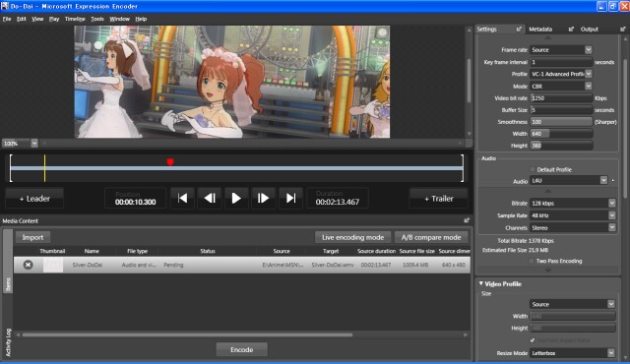Open the File menu
The height and width of the screenshot is (364, 630).
click(7, 19)
